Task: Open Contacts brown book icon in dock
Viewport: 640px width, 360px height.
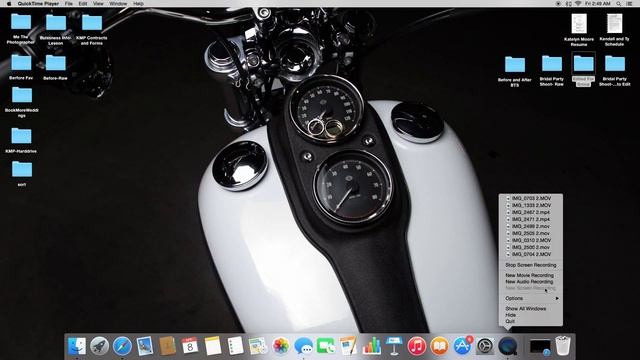Action: pos(167,346)
